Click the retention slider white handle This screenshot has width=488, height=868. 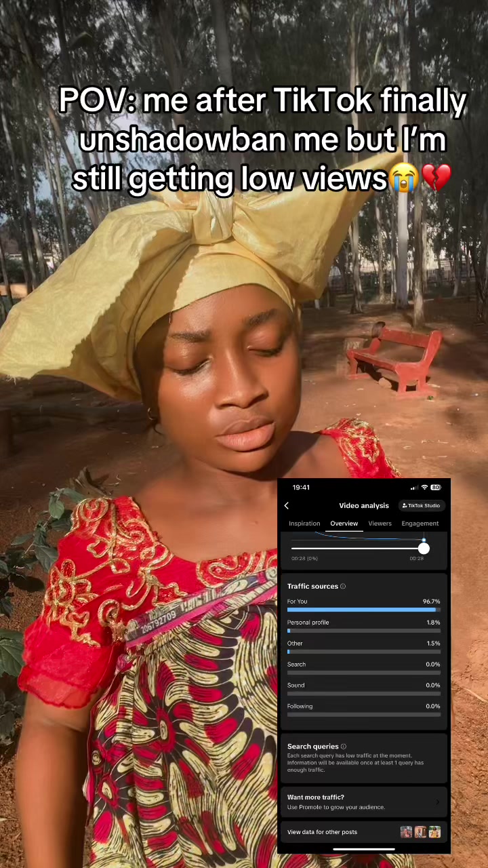click(x=424, y=548)
